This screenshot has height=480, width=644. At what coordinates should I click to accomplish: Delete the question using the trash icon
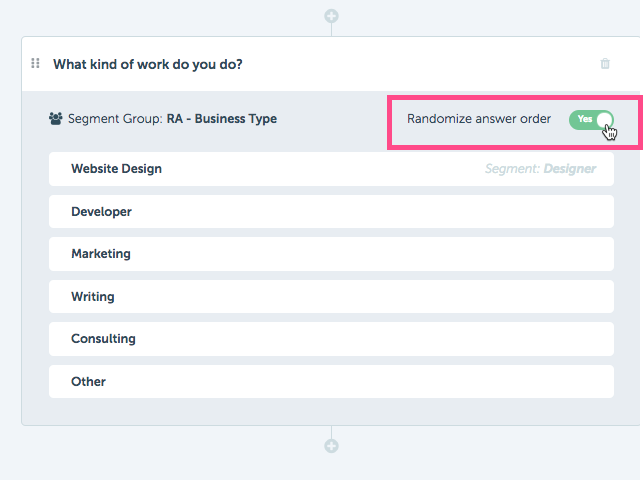605,64
